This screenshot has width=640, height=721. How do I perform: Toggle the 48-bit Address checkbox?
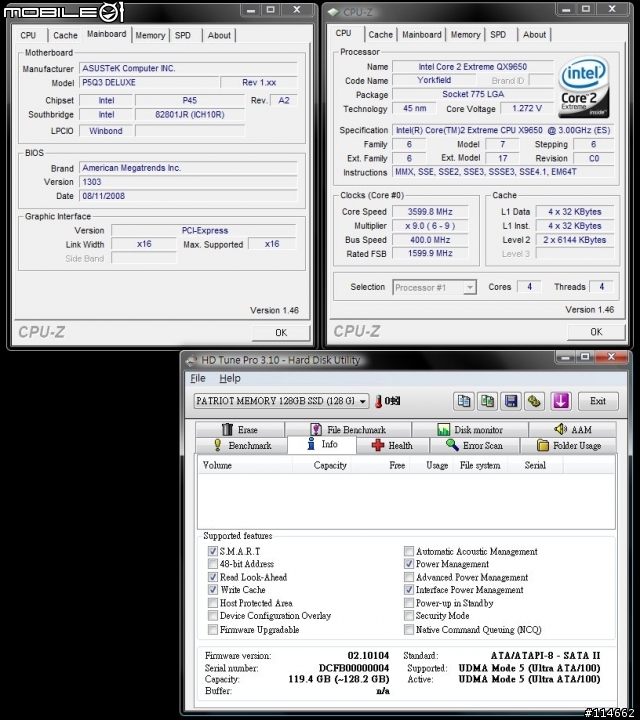click(x=212, y=564)
